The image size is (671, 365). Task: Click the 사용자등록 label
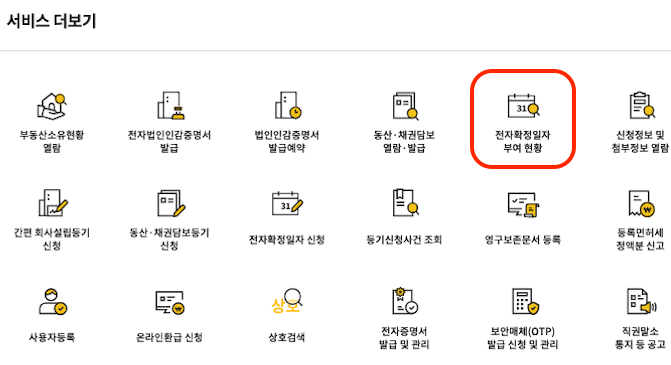point(52,337)
